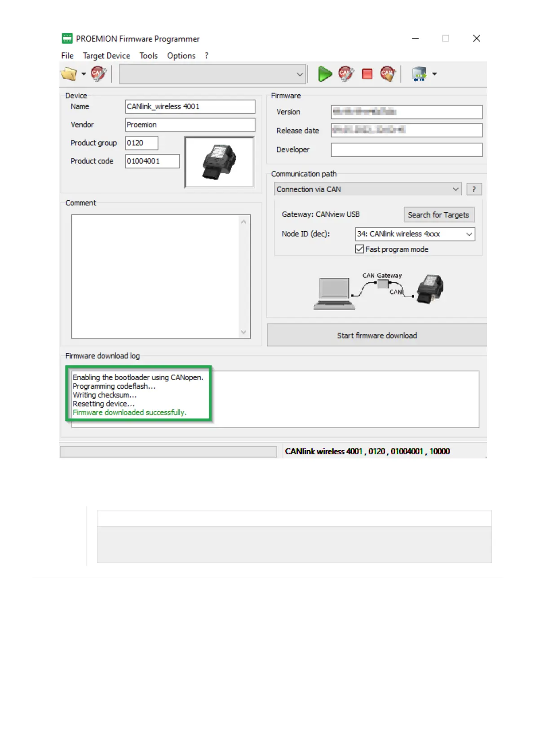Click 'Resetting device…' log line
The image size is (535, 756).
coord(104,404)
